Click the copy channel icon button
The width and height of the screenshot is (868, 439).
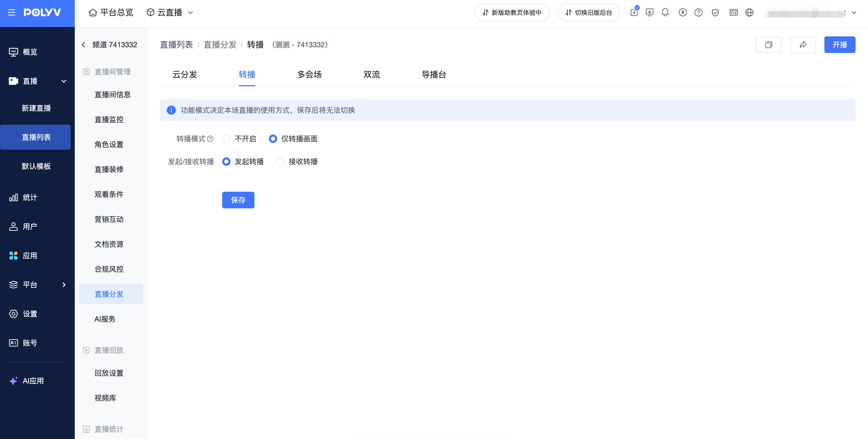tap(769, 44)
